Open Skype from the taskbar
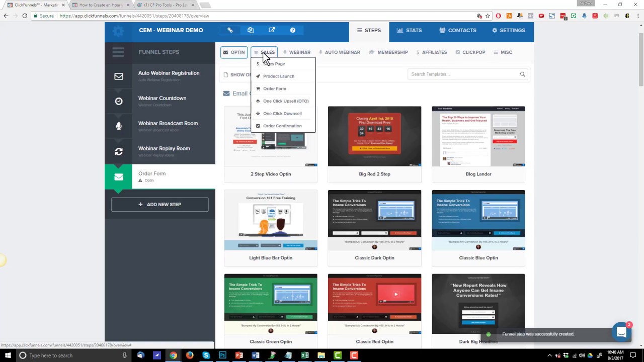Viewport: 644px width, 362px height. [206, 355]
